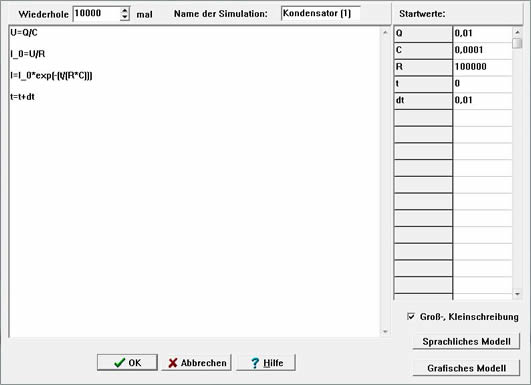Click the equation line I_0=U/R

[28, 54]
